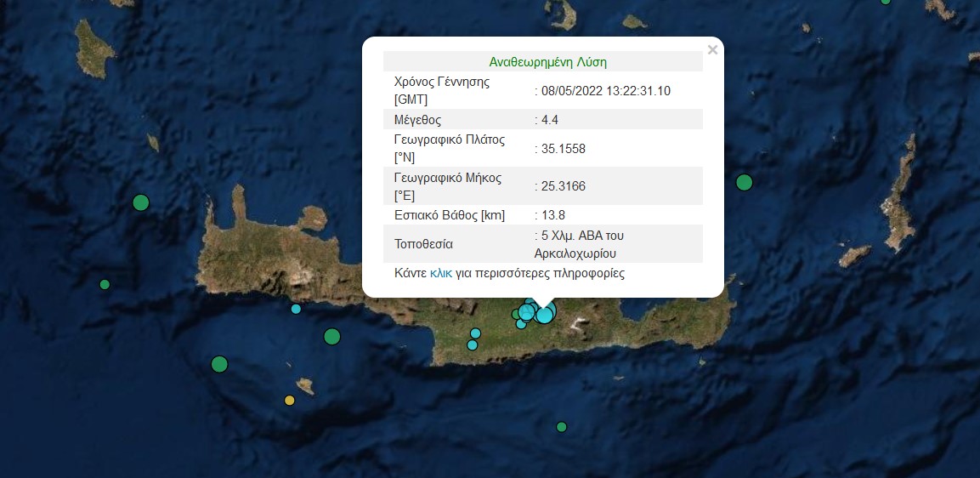The width and height of the screenshot is (980, 478).
Task: Select the lower of the two isolated cyan markers in southern Crete
Action: 473,344
